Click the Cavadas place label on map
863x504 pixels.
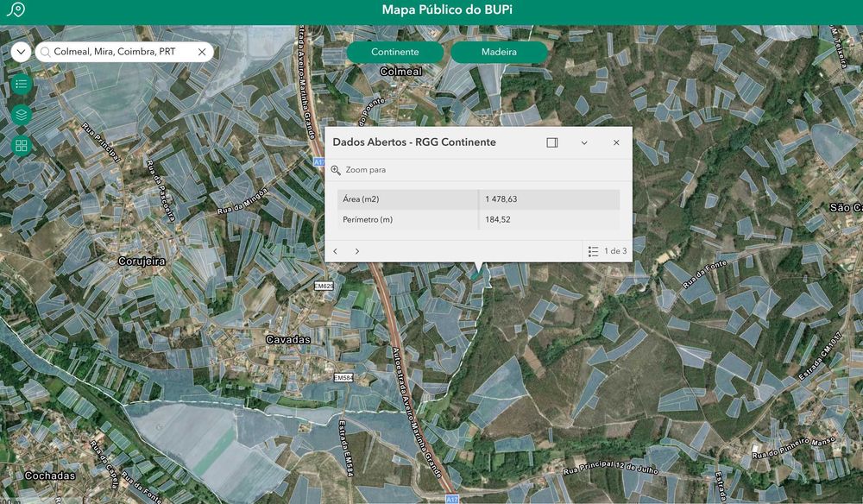pos(288,339)
